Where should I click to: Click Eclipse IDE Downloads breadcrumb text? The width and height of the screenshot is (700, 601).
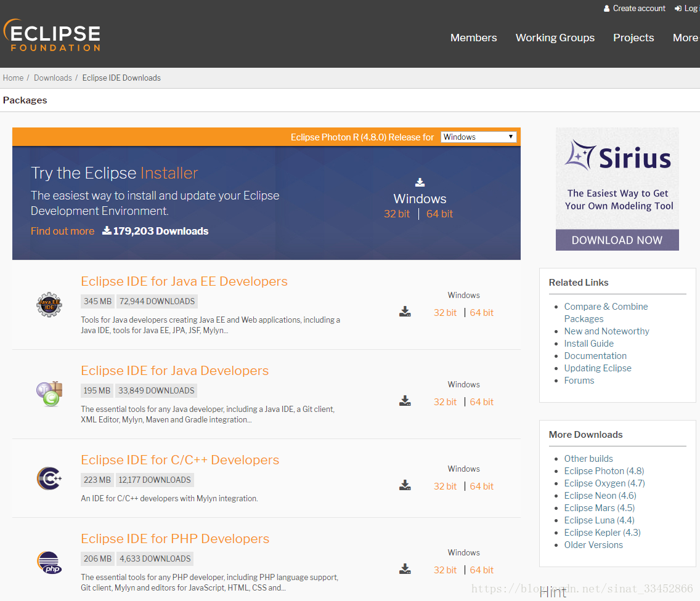tap(121, 78)
